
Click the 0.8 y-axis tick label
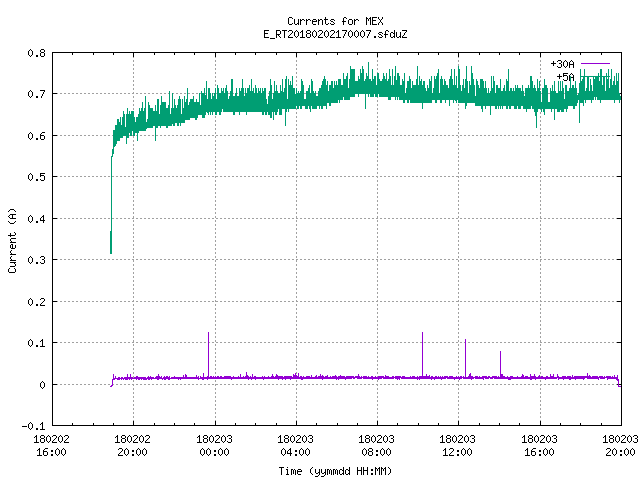pos(36,53)
